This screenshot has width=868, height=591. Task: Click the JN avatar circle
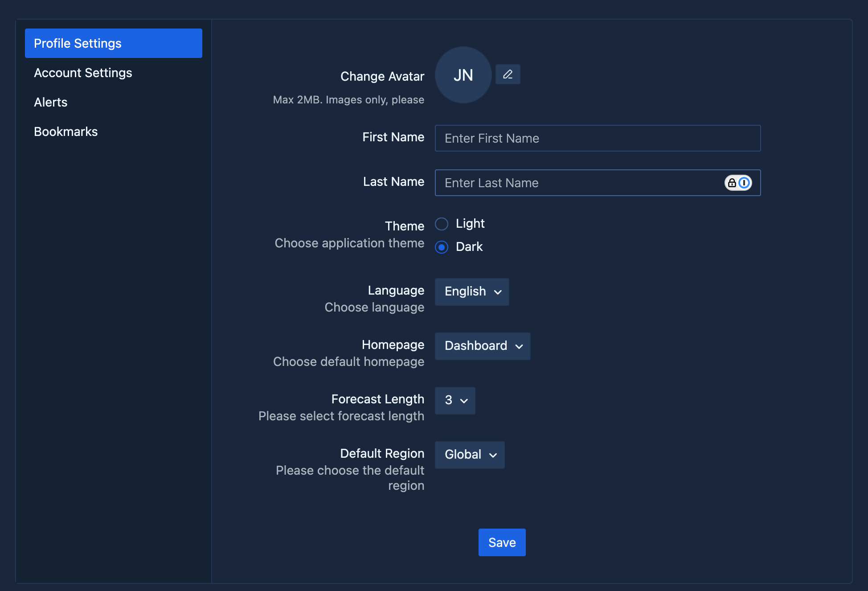pyautogui.click(x=463, y=75)
